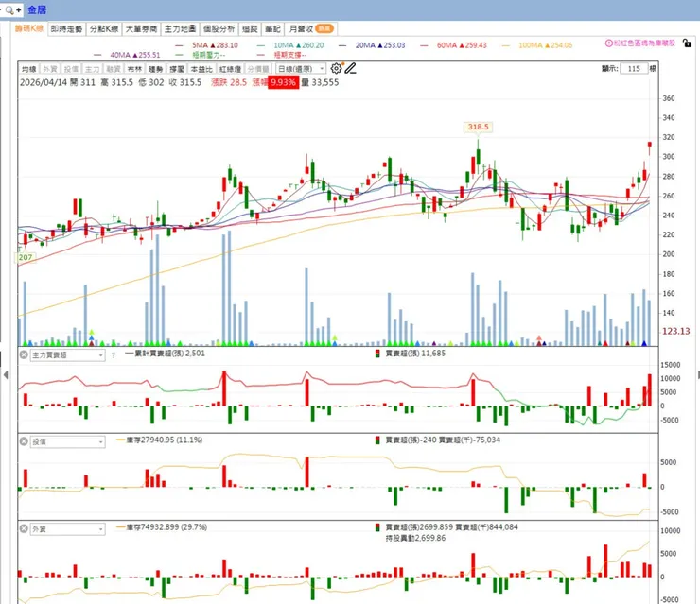Toggle 主力 overlay in chart toolbar
700x604 pixels.
[93, 69]
